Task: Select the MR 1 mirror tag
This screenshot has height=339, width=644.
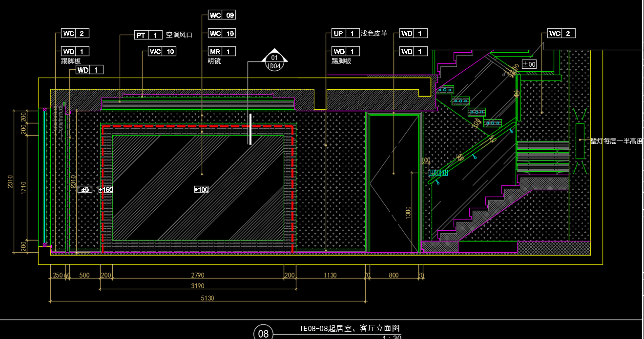Action: (222, 51)
